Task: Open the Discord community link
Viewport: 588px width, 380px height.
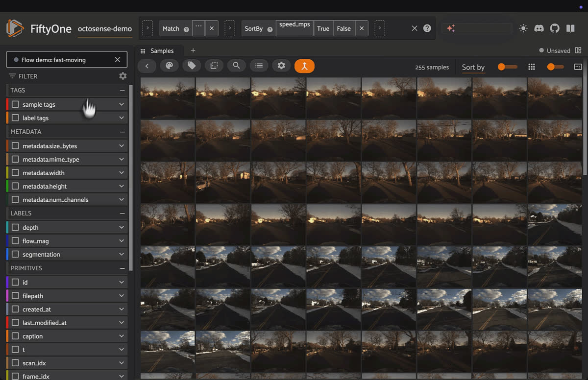Action: pyautogui.click(x=539, y=28)
